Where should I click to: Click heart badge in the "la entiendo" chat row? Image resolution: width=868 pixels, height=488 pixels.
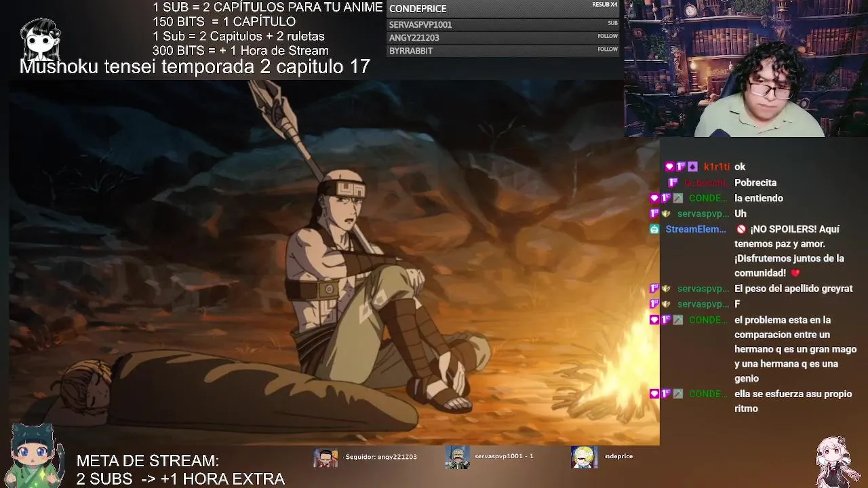654,199
